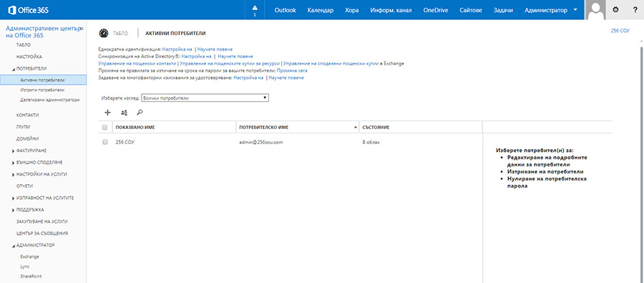The image size is (644, 283).
Task: Click Настройка на for Еднократна идентификация
Action: [177, 49]
